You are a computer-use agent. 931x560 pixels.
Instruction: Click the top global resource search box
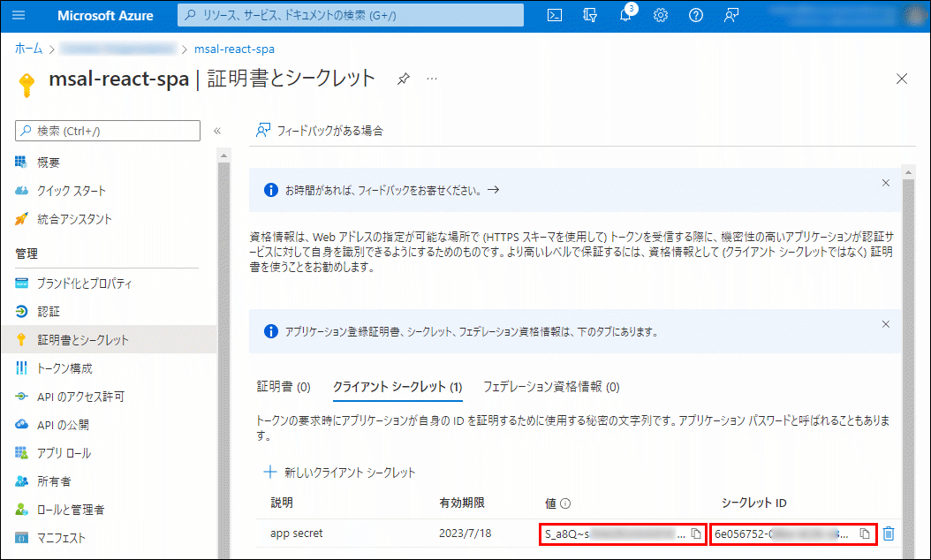pos(351,15)
